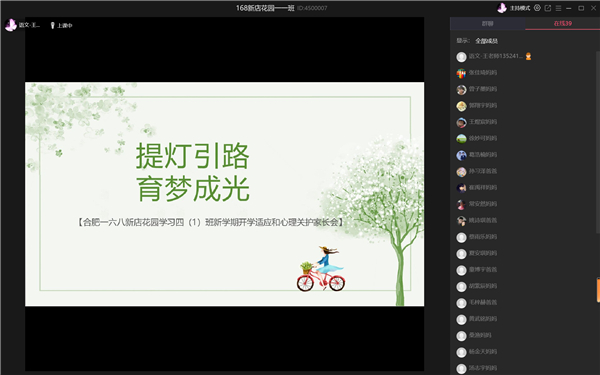
Task: Click landscape avatar of 徐妙可妈妈
Action: (x=461, y=139)
